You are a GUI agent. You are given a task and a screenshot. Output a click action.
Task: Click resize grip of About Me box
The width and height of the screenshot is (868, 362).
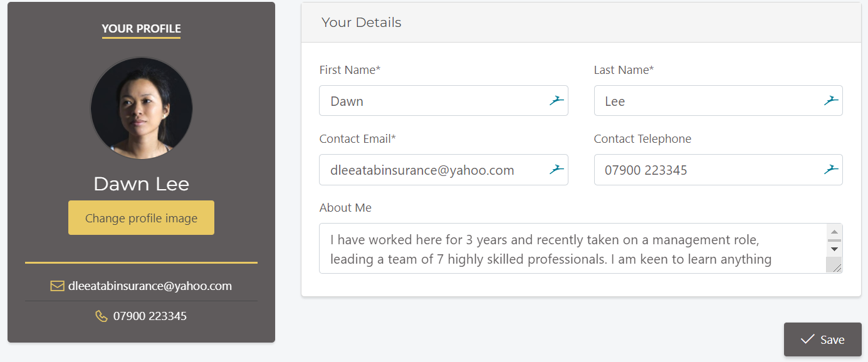coord(834,266)
